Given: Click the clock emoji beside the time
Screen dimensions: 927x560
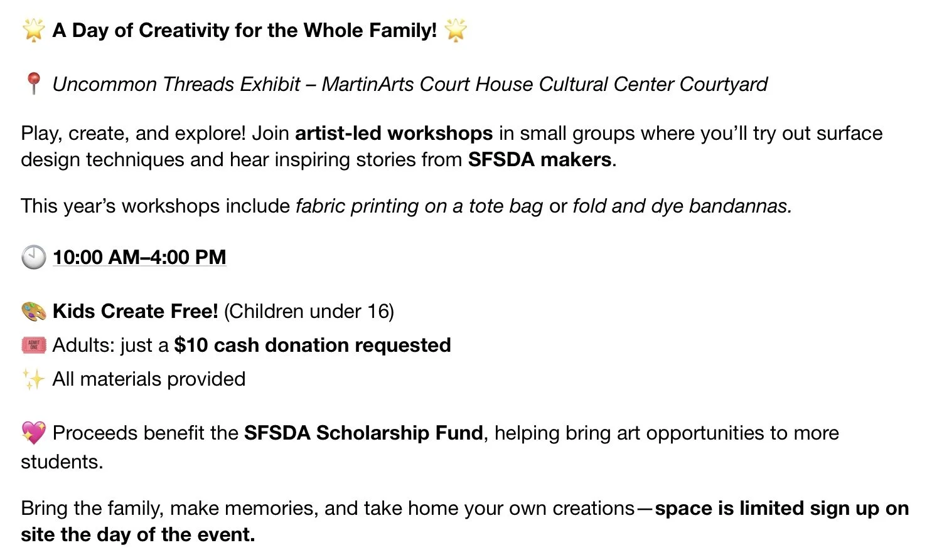Looking at the screenshot, I should pos(34,257).
